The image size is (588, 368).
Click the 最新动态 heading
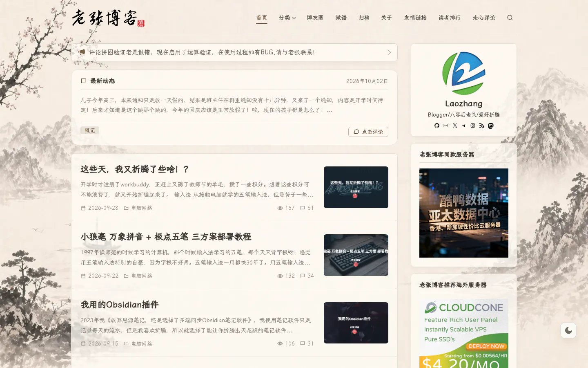pyautogui.click(x=102, y=81)
